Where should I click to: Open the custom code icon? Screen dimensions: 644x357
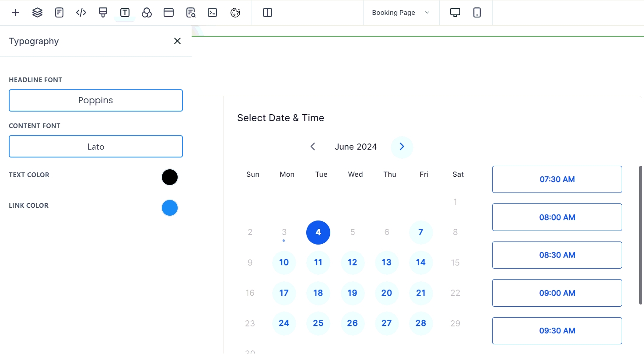(81, 13)
